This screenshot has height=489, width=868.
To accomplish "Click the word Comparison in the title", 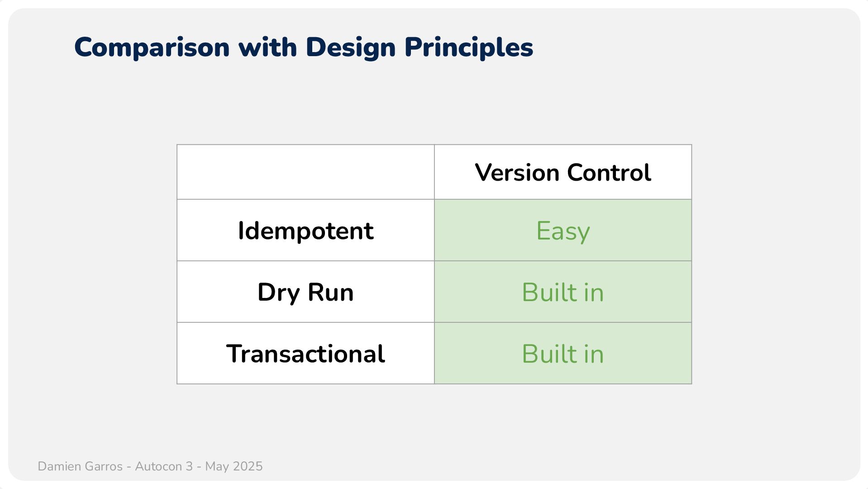I will pyautogui.click(x=152, y=48).
